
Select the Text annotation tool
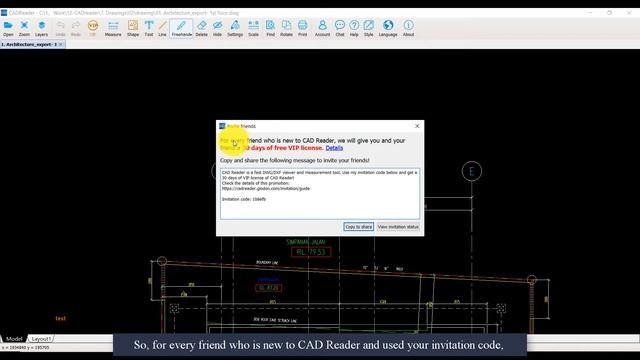click(149, 29)
